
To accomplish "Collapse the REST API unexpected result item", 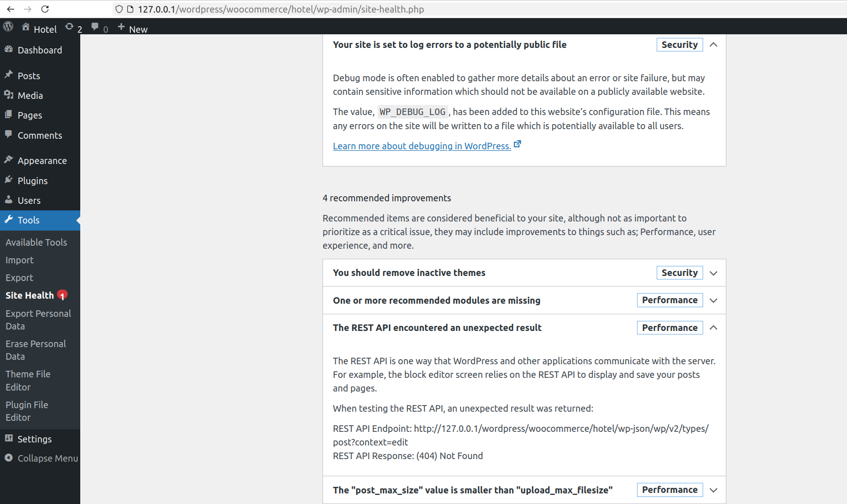I will (713, 327).
